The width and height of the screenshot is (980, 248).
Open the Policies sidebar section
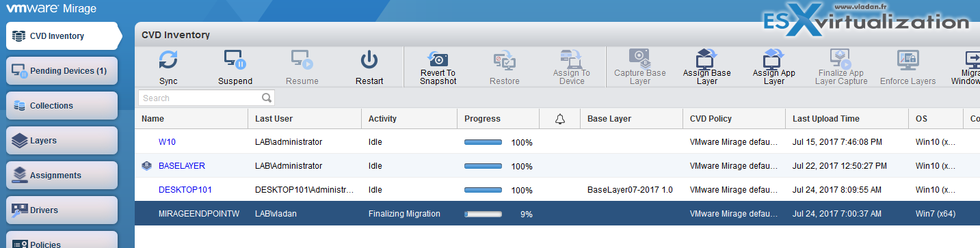(x=62, y=240)
